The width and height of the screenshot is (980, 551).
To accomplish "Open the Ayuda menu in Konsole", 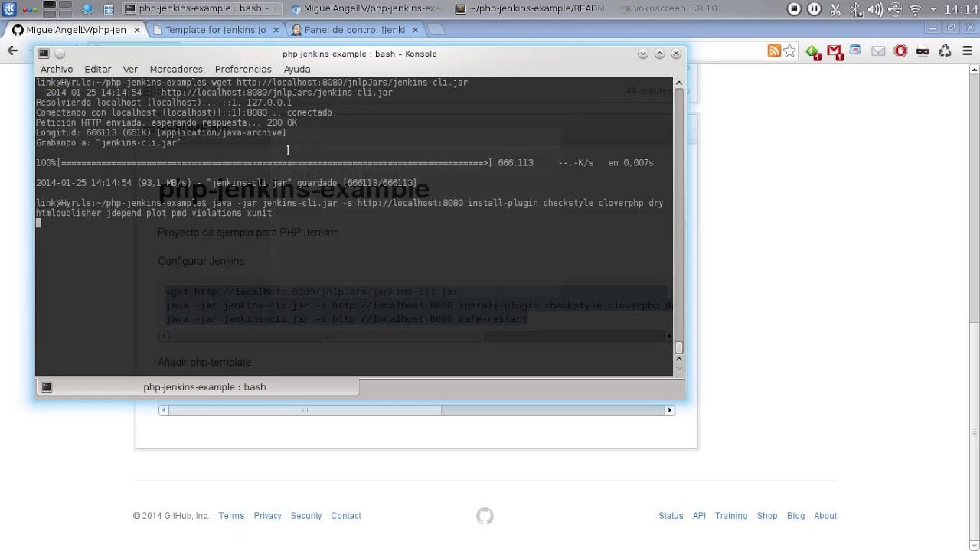I will click(297, 69).
